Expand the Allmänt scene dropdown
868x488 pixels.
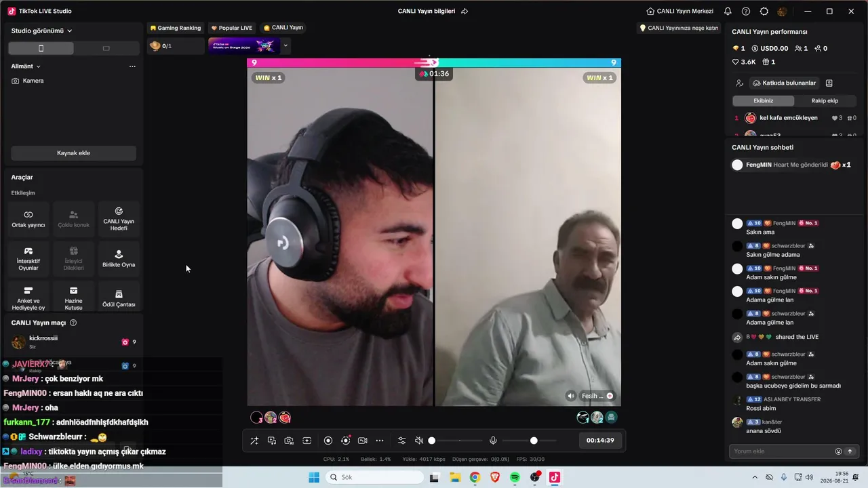tap(26, 66)
